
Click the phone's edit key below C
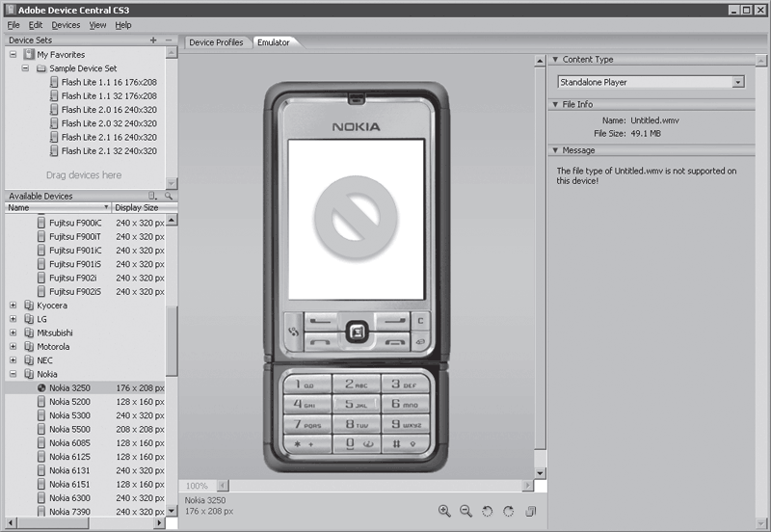click(420, 341)
